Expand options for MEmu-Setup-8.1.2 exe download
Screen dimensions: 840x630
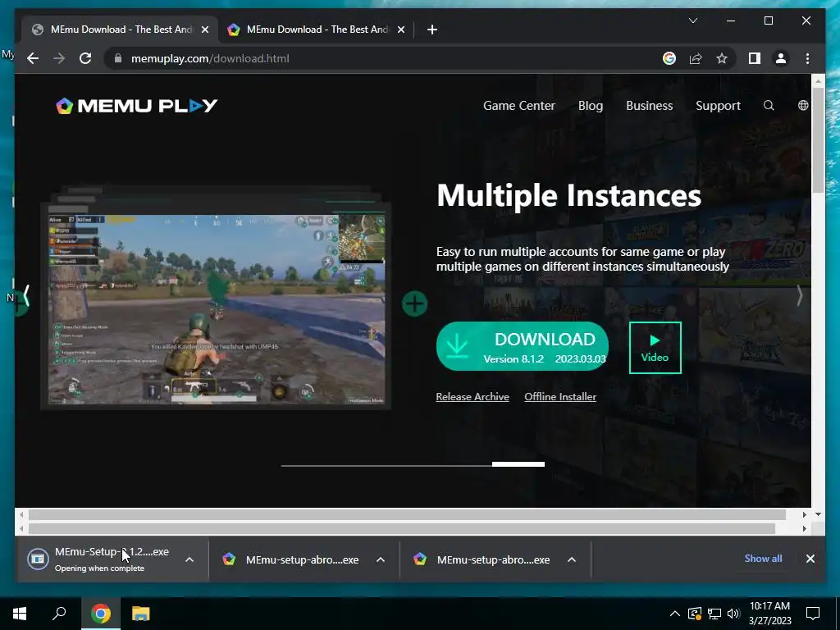(189, 559)
